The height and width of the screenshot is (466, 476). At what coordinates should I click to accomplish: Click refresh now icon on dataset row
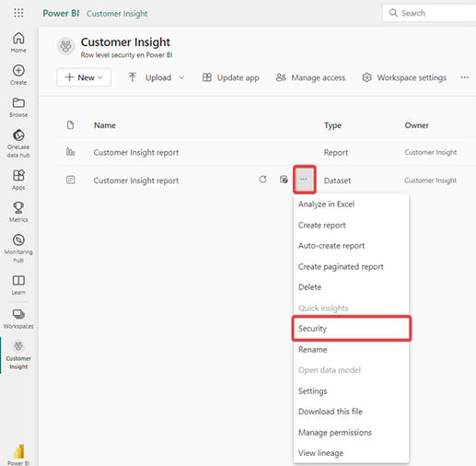(263, 180)
